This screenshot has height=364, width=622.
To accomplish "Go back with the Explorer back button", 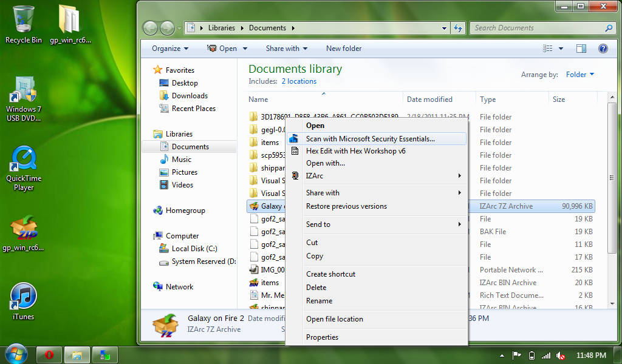I will [151, 28].
